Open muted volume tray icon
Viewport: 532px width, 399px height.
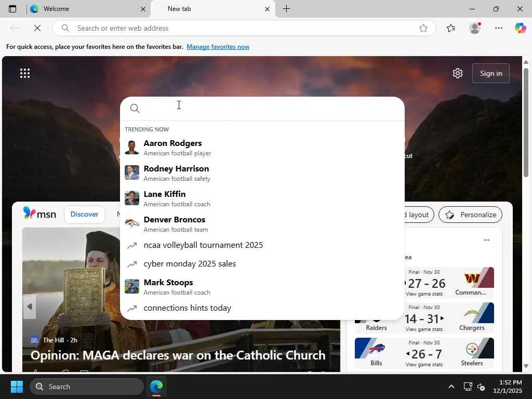[x=481, y=387]
